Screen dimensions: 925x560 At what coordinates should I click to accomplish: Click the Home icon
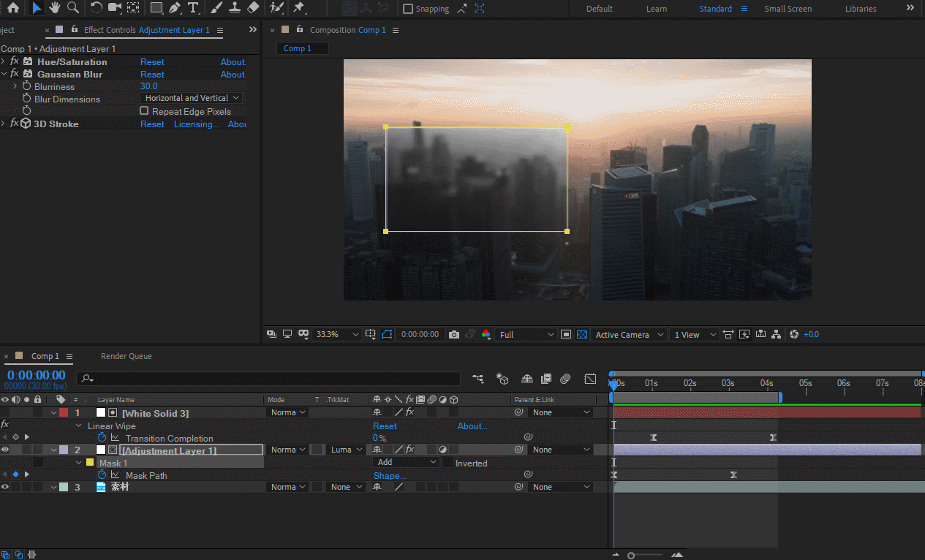click(x=13, y=8)
